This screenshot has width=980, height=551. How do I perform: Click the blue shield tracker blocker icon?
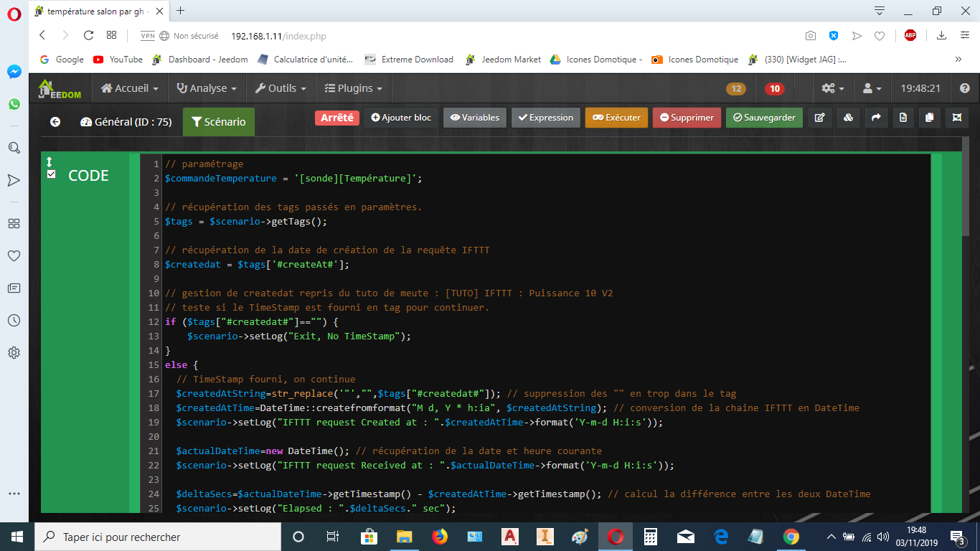pyautogui.click(x=834, y=35)
